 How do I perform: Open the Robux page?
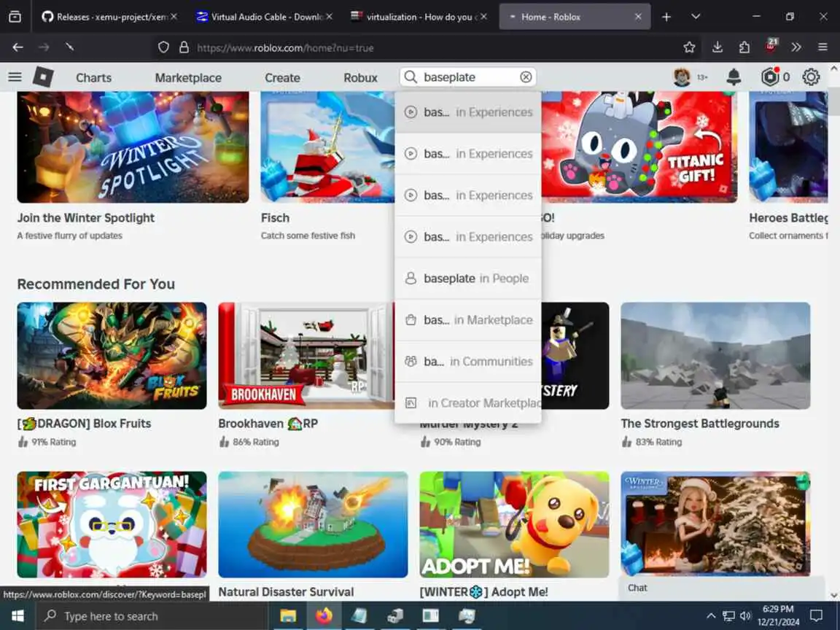[x=360, y=78]
